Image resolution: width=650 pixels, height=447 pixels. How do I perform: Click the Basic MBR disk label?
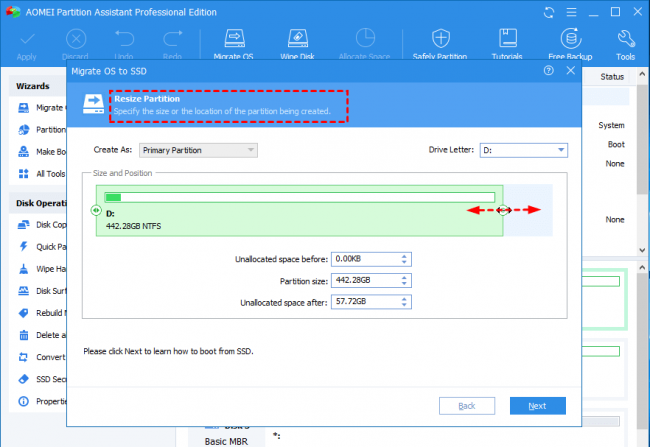point(226,441)
